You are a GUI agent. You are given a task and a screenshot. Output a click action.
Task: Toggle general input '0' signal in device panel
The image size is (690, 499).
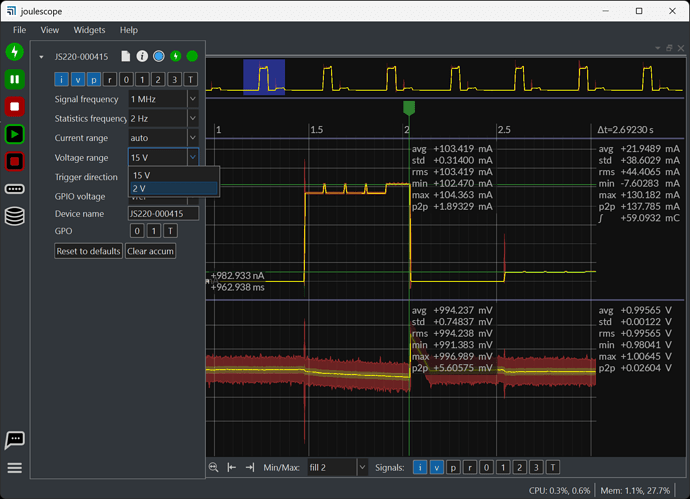(x=126, y=80)
